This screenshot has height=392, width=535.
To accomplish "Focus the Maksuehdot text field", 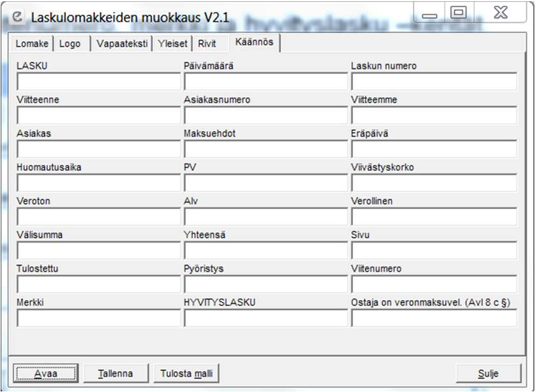I will tap(266, 149).
